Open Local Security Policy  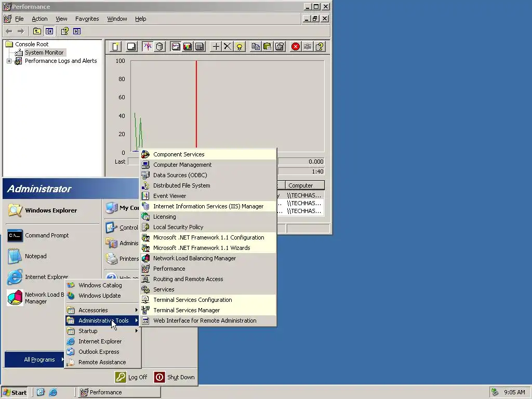(x=208, y=227)
